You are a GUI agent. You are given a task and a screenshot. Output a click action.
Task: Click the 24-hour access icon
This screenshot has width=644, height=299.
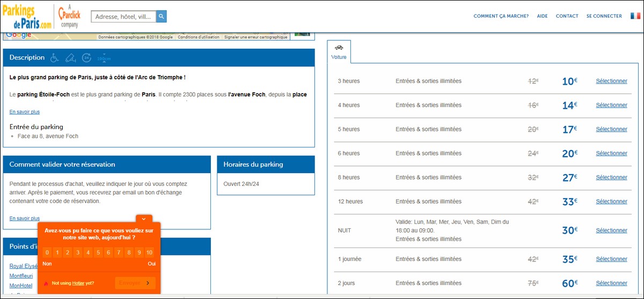pyautogui.click(x=86, y=57)
